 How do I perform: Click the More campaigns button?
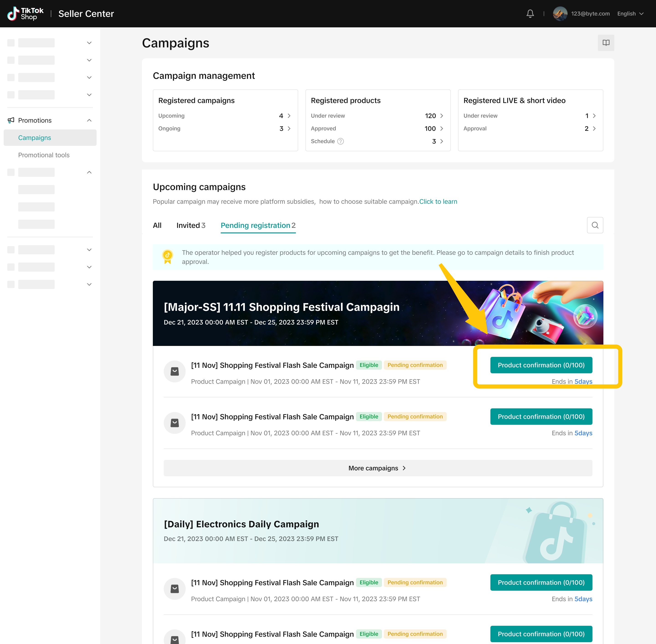click(377, 468)
